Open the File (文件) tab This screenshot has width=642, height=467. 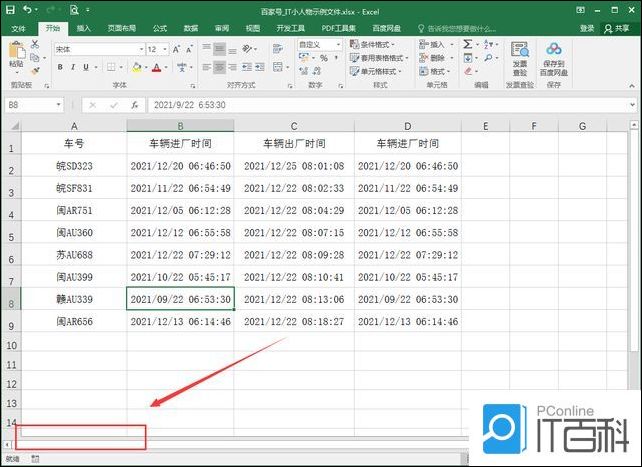tap(18, 28)
